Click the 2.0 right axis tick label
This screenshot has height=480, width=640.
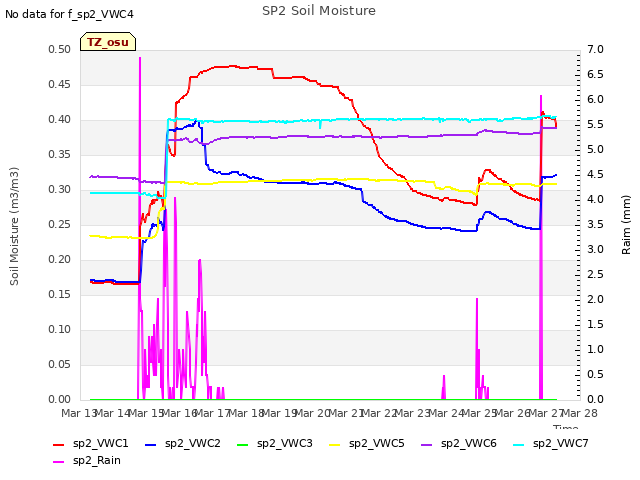(595, 299)
